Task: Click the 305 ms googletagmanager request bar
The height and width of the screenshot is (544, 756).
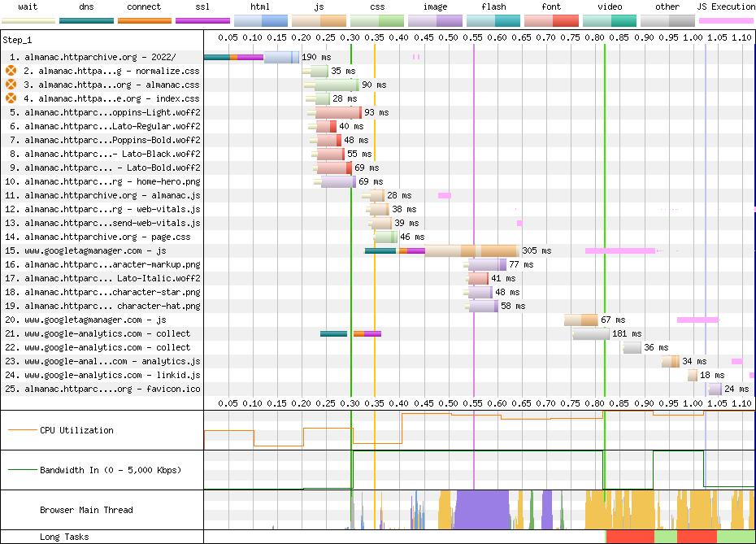Action: point(471,250)
